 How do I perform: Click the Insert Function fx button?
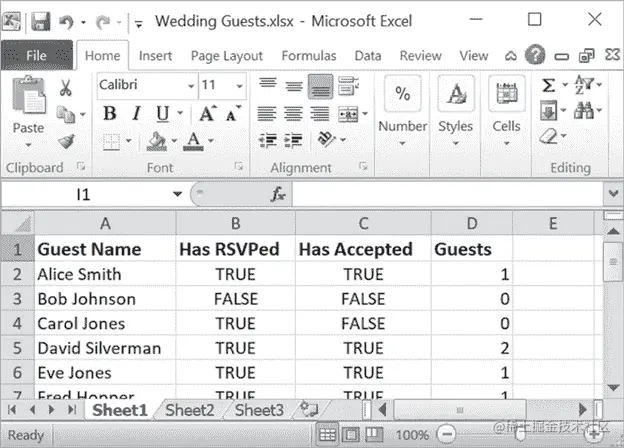[278, 194]
